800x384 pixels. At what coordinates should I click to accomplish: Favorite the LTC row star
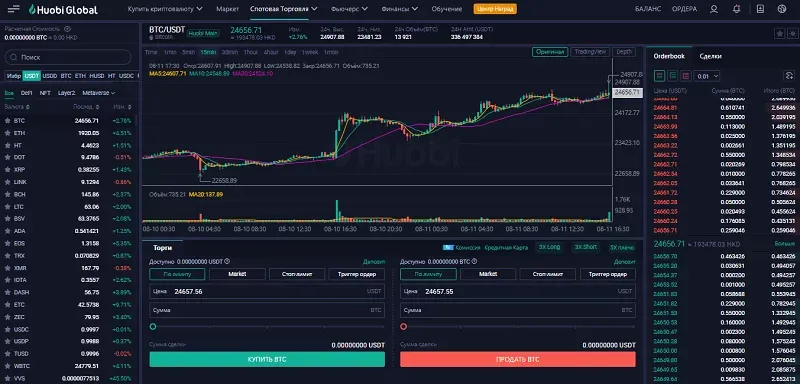tap(7, 207)
